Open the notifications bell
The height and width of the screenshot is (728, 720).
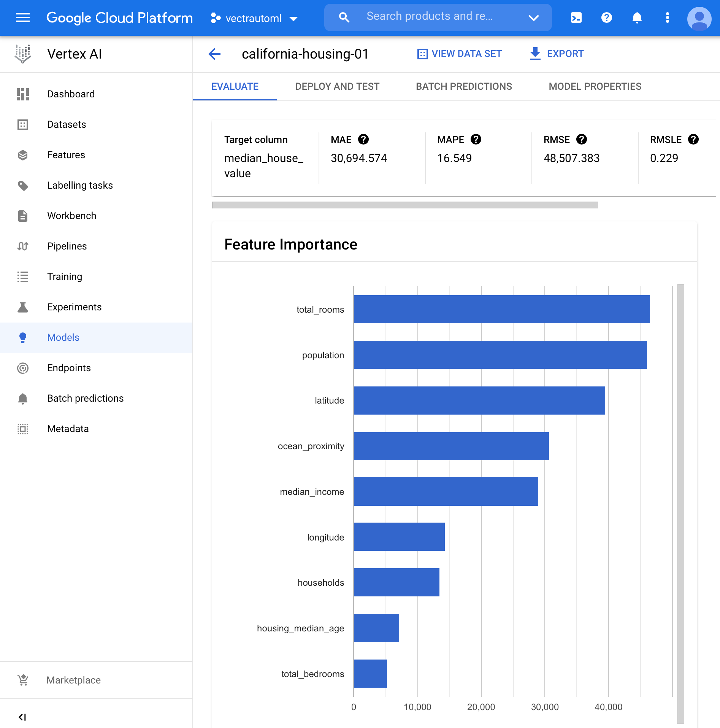[637, 17]
